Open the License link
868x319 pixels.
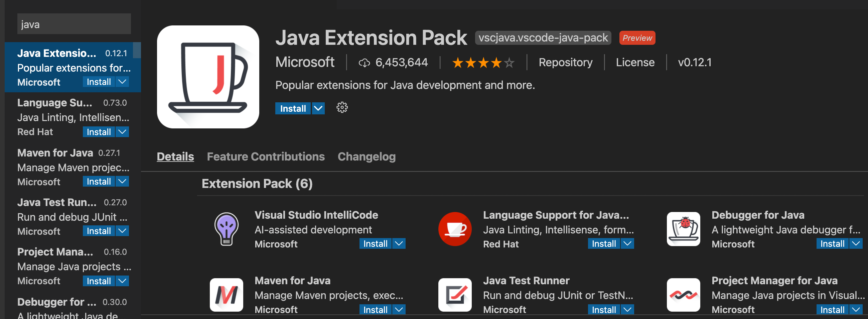coord(635,63)
